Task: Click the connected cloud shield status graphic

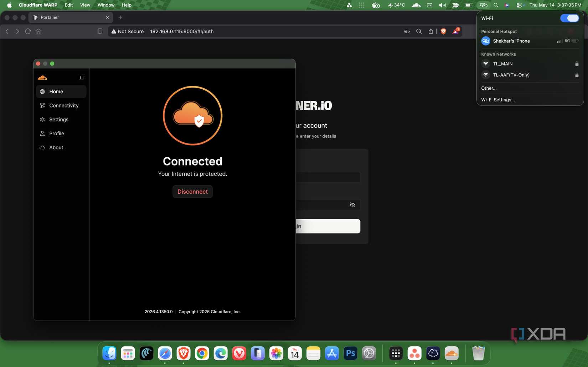Action: pos(192,116)
